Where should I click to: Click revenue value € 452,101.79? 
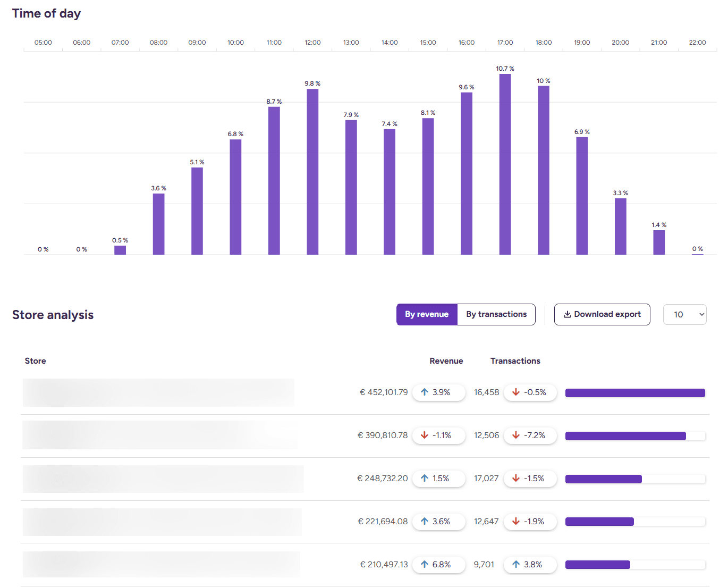[x=384, y=392]
